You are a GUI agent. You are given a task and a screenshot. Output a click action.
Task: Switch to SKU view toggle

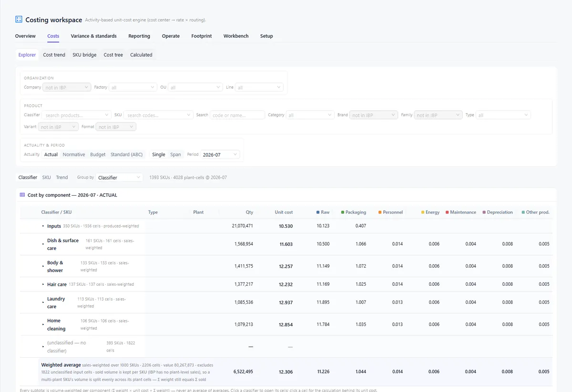tap(46, 178)
